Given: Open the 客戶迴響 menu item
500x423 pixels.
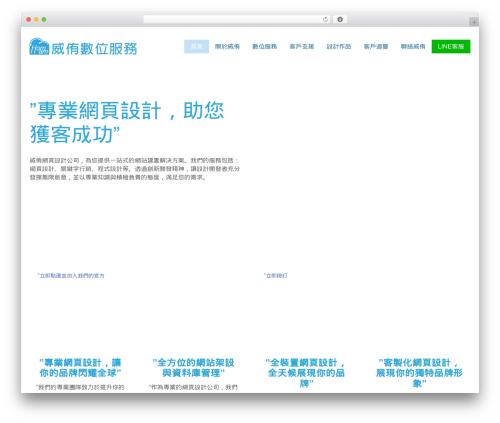Looking at the screenshot, I should coord(376,46).
